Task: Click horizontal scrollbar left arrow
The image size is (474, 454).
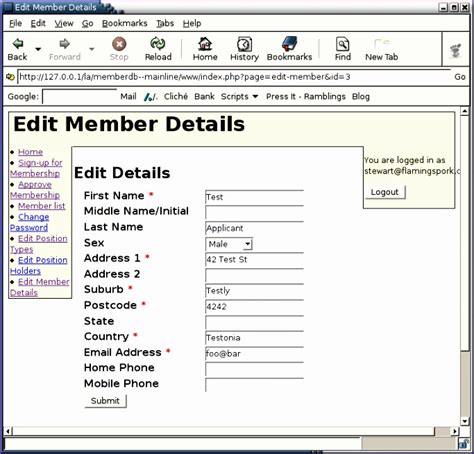Action: tap(8, 431)
